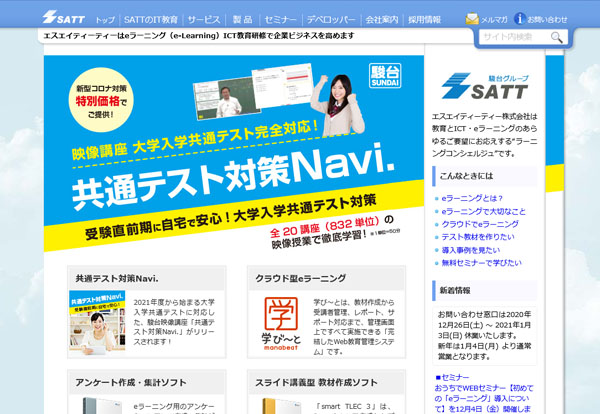The height and width of the screenshot is (414, 600).
Task: Open the デベロッパー menu item
Action: click(331, 20)
